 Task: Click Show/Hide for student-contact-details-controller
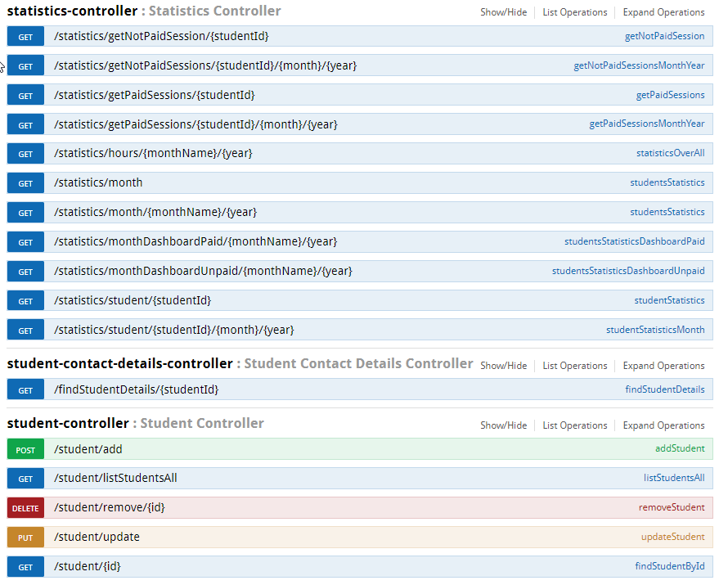(503, 366)
